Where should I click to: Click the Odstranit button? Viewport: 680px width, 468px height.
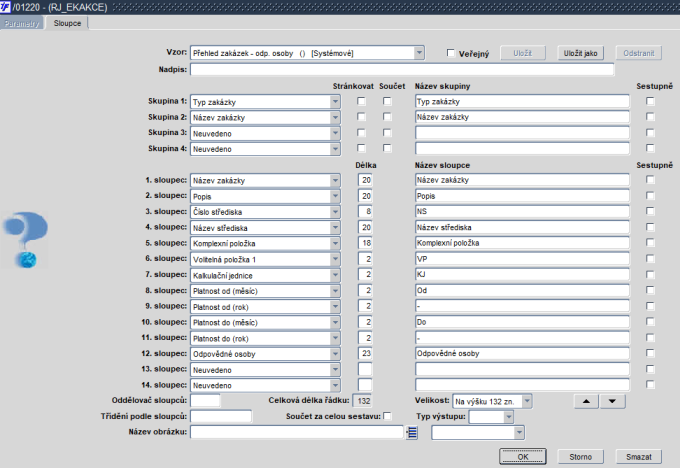(x=638, y=53)
